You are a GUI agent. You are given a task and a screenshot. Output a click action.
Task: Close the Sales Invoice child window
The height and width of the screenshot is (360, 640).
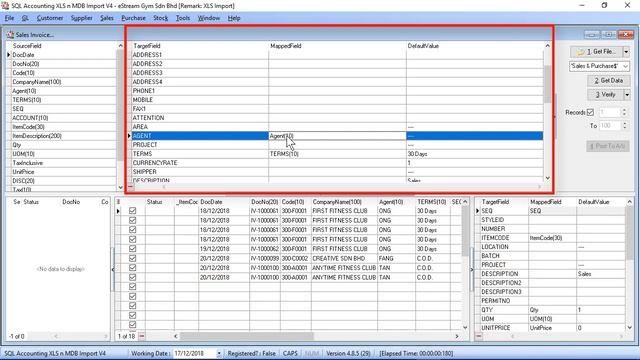pos(625,35)
